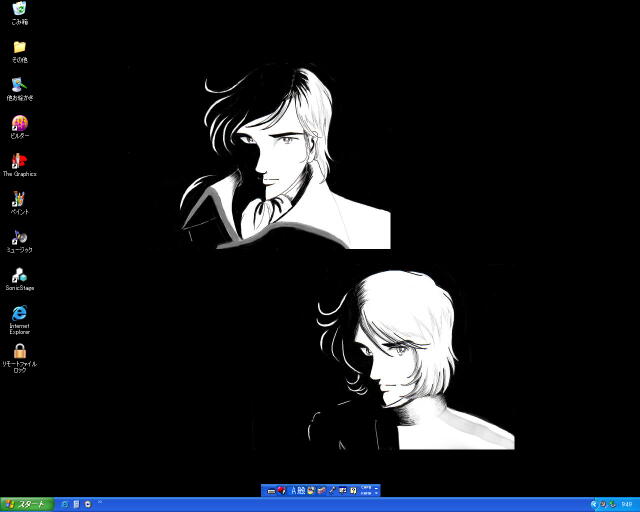The width and height of the screenshot is (640, 512).
Task: Launch Internet Explorer from Quick Launch
Action: [65, 505]
